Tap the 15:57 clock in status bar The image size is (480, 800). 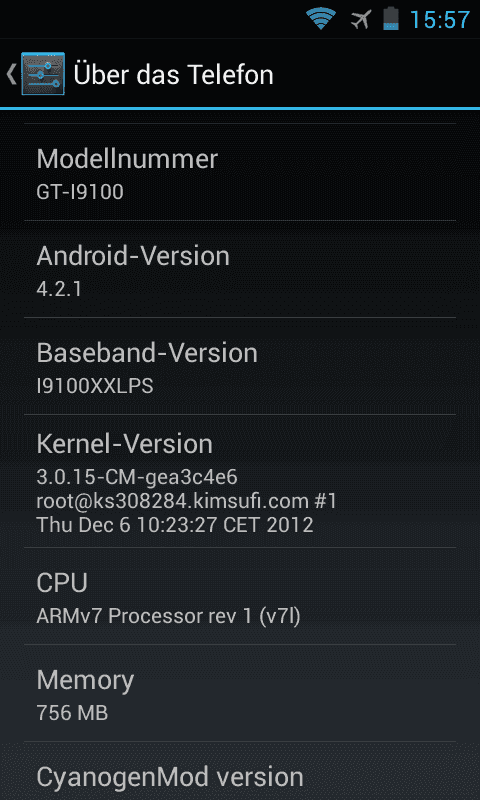coord(440,20)
